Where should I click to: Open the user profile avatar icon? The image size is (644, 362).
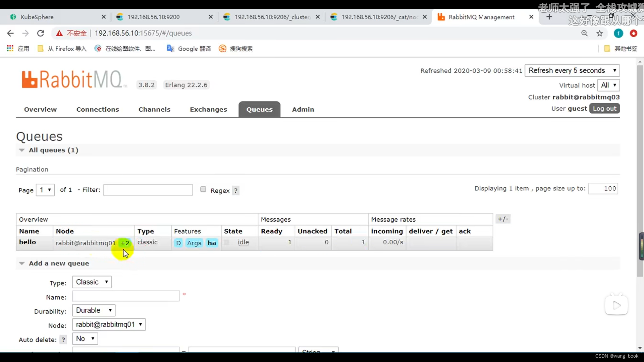[x=618, y=33]
